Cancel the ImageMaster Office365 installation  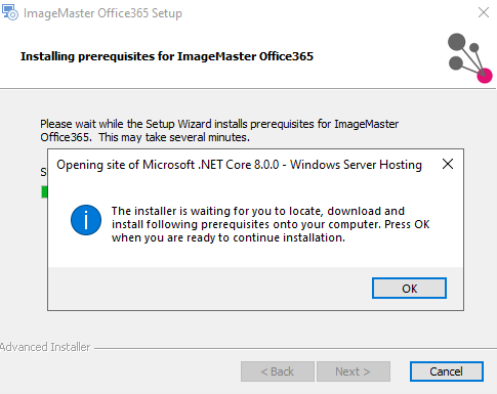click(446, 371)
